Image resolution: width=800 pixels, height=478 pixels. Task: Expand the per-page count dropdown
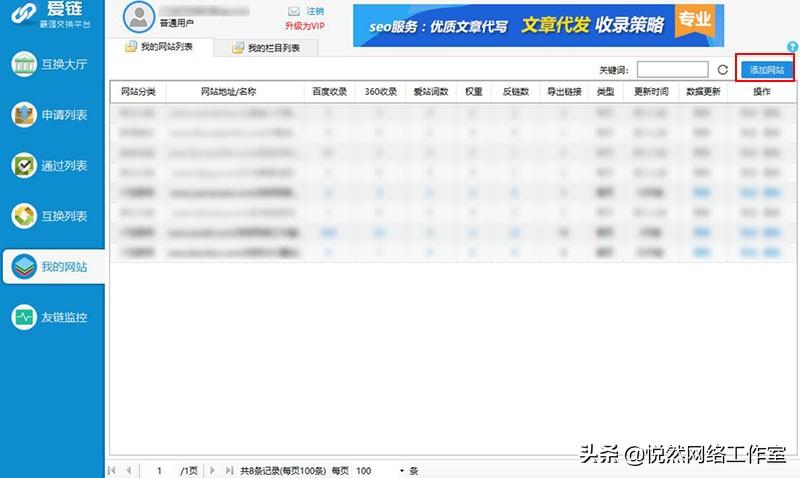pos(402,470)
